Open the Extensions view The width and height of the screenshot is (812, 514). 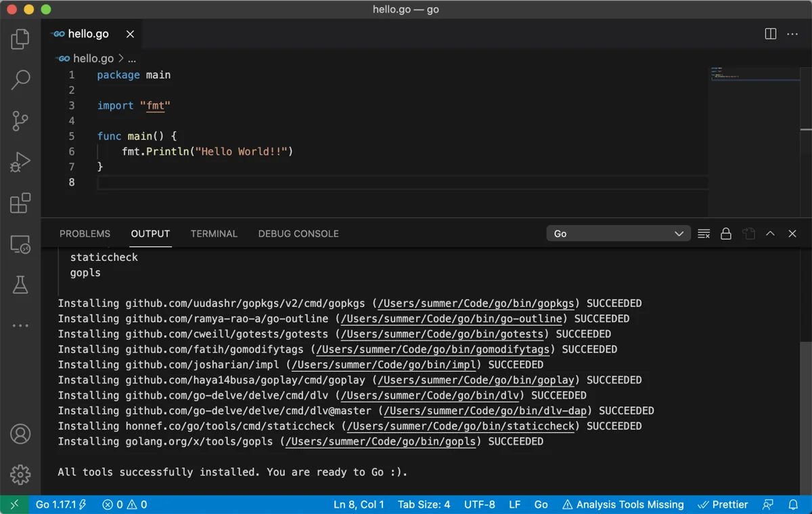[20, 203]
